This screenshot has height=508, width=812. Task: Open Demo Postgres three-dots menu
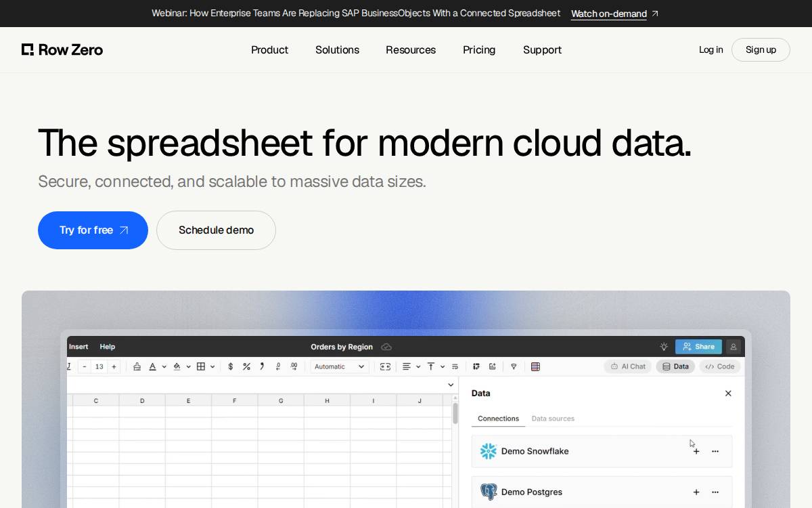coord(715,492)
